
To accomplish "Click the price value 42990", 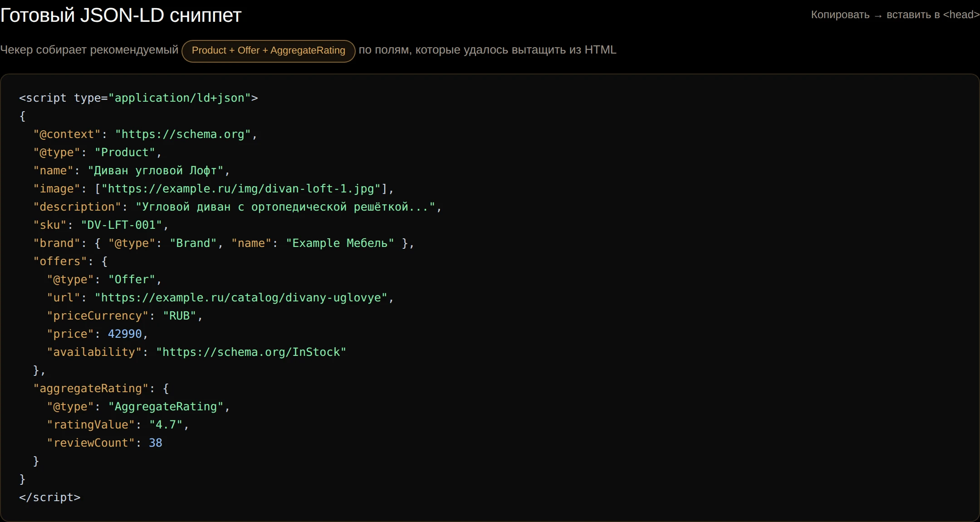I will [x=125, y=334].
